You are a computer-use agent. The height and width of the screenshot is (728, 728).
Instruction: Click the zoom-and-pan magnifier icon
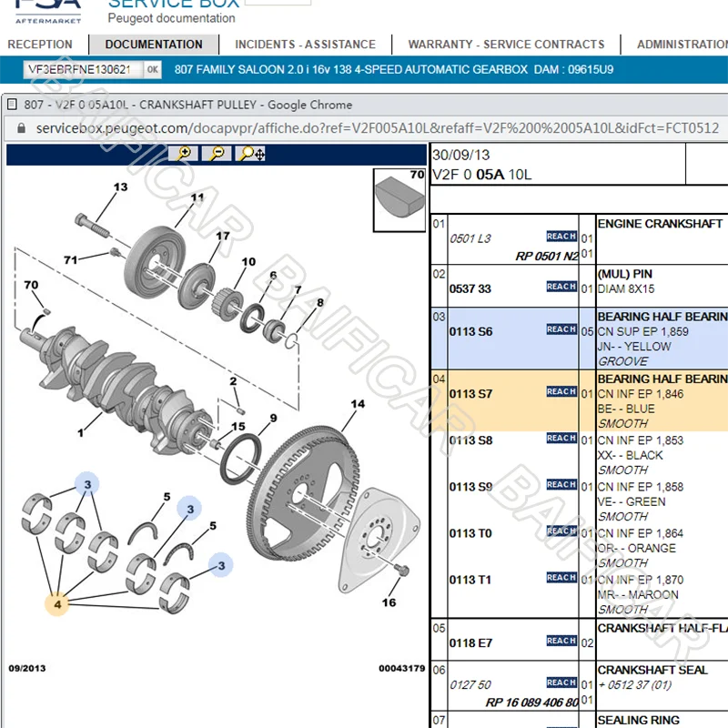coord(251,153)
